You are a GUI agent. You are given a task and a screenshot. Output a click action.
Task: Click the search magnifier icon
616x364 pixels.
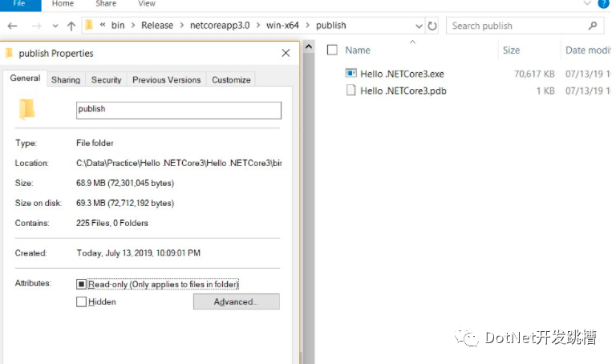click(594, 26)
